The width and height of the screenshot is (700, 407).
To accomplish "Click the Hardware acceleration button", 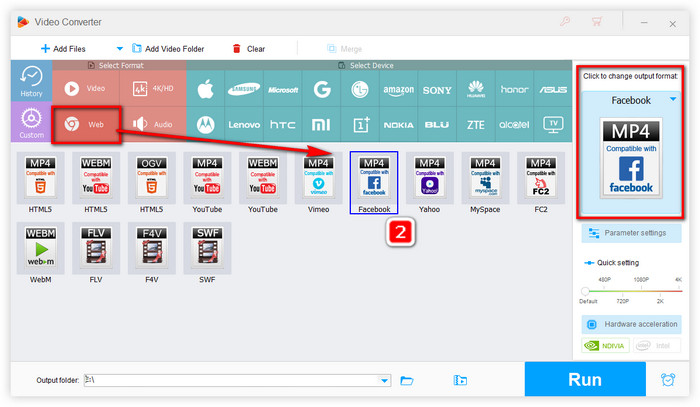I will tap(631, 324).
